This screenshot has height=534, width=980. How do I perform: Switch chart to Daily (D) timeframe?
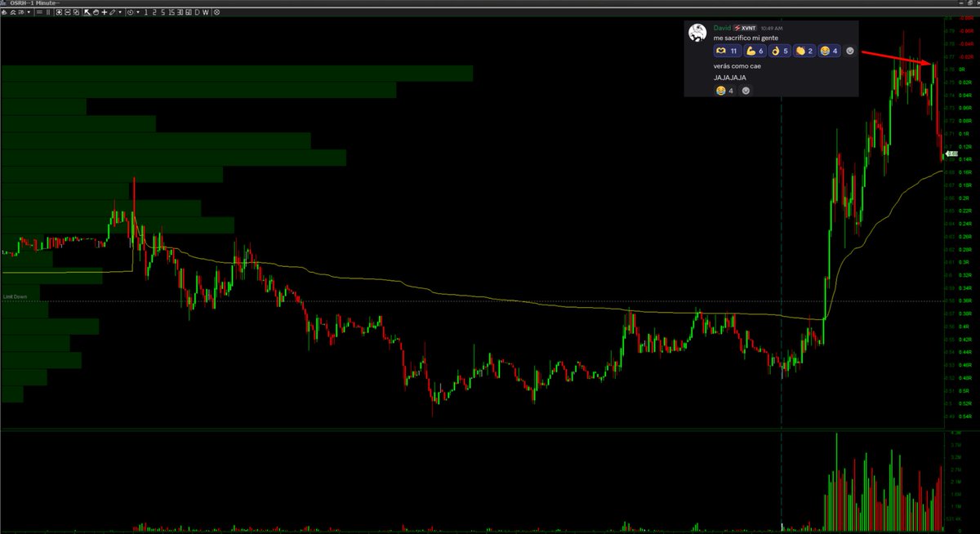click(197, 12)
